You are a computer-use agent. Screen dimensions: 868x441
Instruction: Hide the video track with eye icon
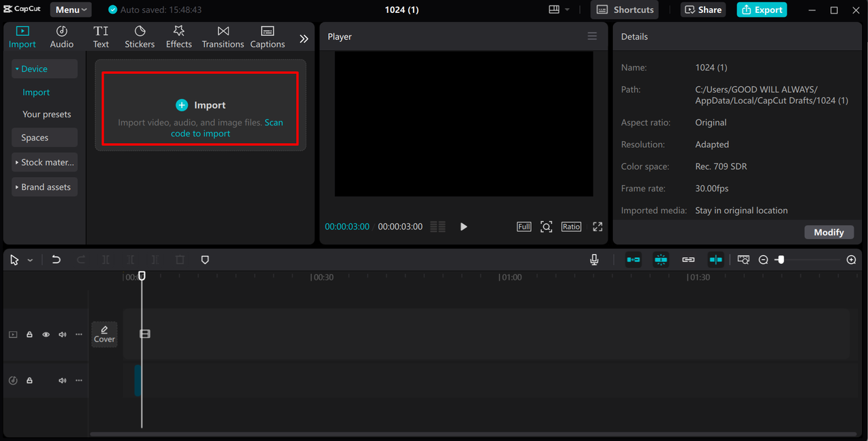46,334
